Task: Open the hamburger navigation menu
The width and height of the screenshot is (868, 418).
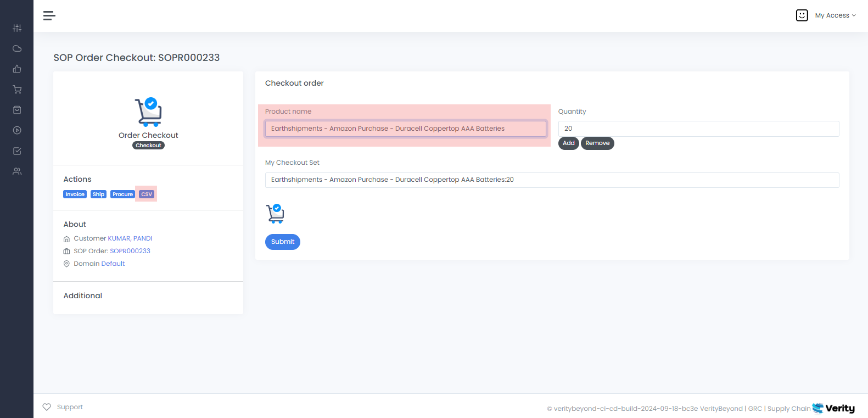Action: pyautogui.click(x=49, y=15)
